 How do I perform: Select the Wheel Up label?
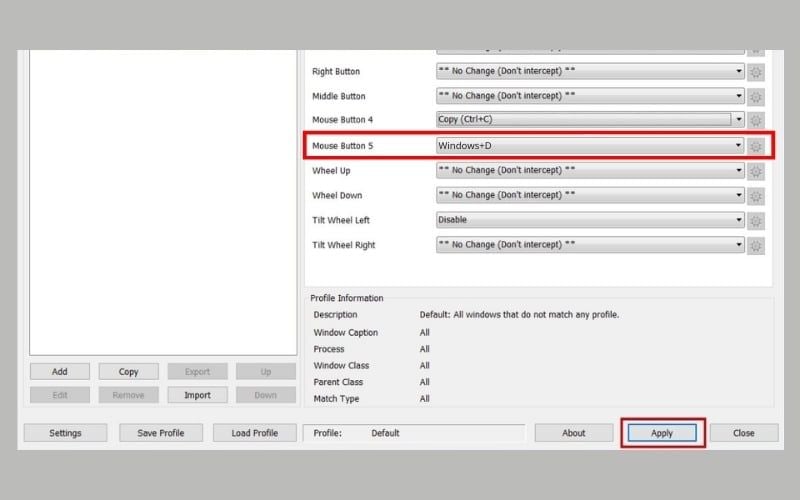tap(331, 170)
